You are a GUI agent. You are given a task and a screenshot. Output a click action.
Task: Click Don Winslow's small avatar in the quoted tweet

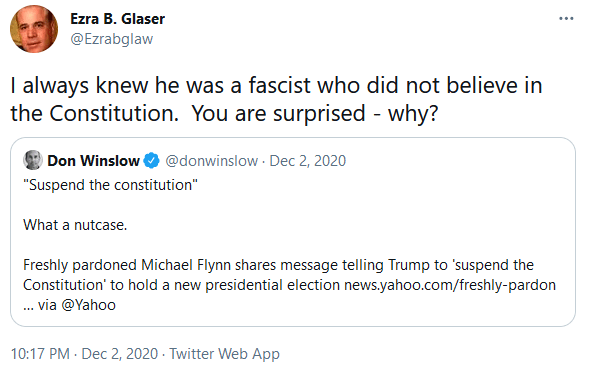pyautogui.click(x=33, y=160)
